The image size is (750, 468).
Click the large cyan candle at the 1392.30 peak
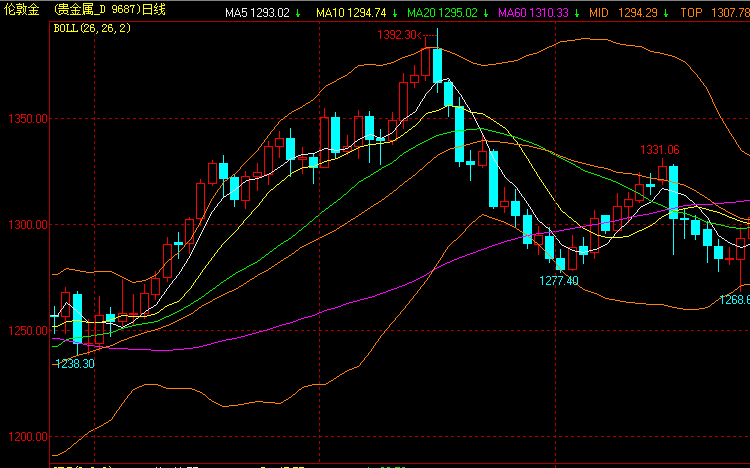[437, 66]
